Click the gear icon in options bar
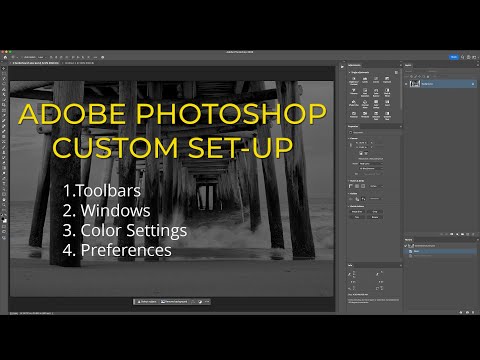The image size is (480, 360). tap(102, 57)
